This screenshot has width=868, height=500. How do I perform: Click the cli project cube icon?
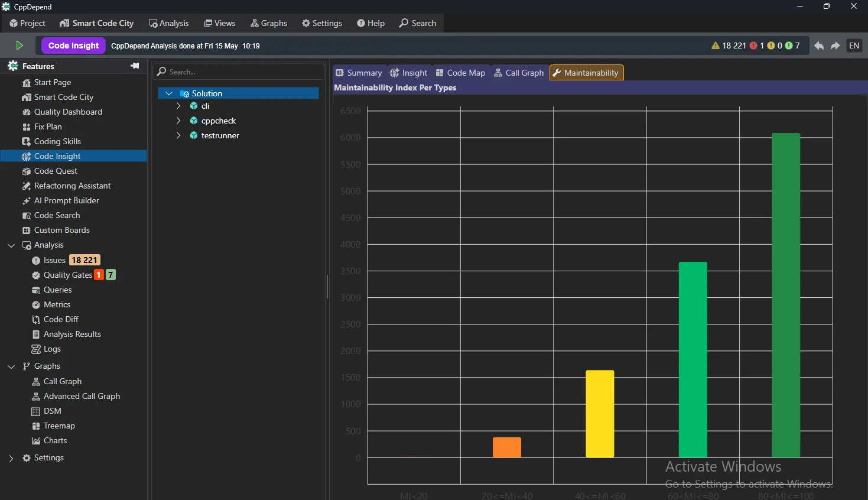pyautogui.click(x=193, y=106)
